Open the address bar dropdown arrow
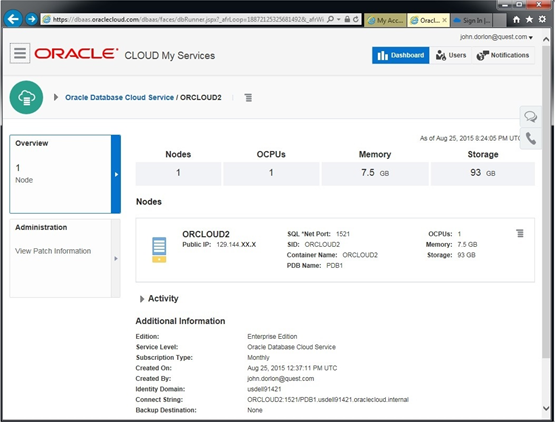Viewport: 555px width, 423px height. 339,19
